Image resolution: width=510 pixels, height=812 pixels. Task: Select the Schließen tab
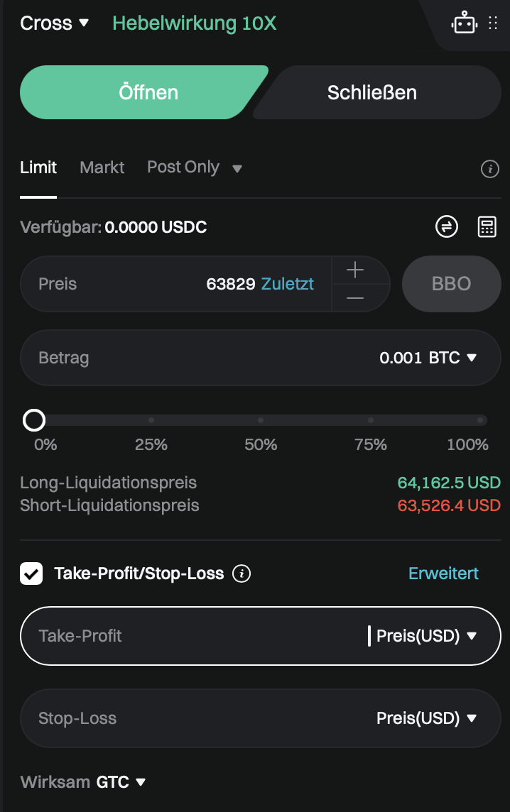[x=372, y=93]
